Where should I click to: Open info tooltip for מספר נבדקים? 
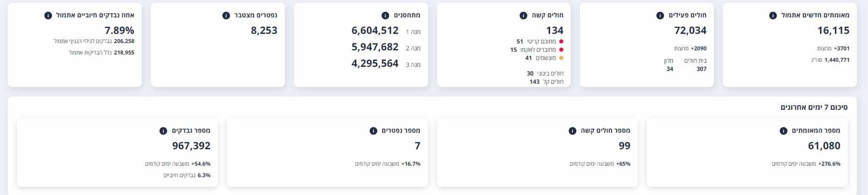click(x=163, y=130)
